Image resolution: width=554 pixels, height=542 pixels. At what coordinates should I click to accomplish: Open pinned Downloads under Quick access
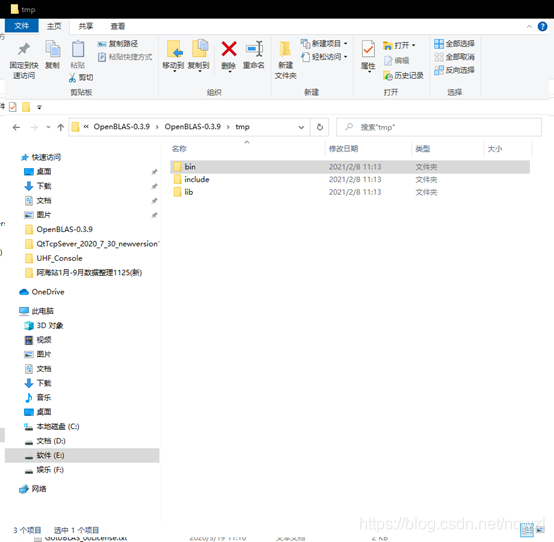tap(44, 186)
